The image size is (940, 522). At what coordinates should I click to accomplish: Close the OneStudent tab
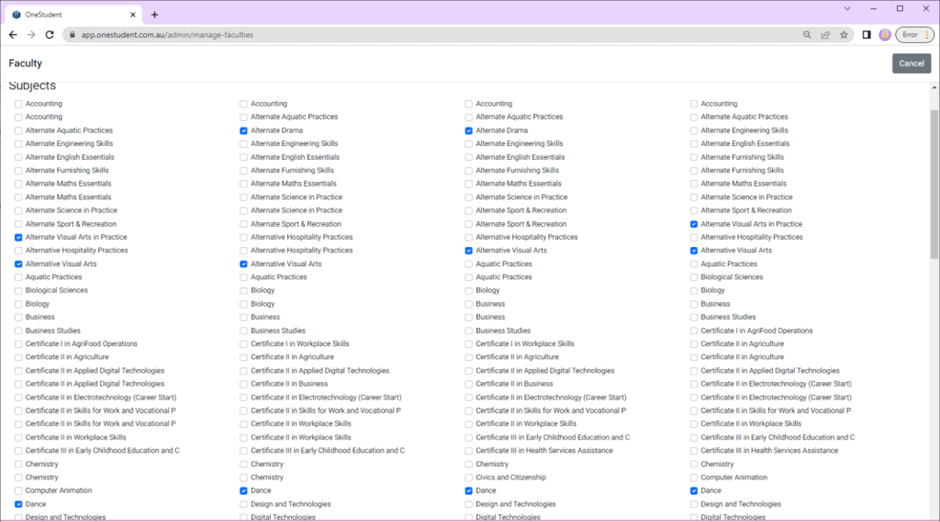tap(136, 15)
